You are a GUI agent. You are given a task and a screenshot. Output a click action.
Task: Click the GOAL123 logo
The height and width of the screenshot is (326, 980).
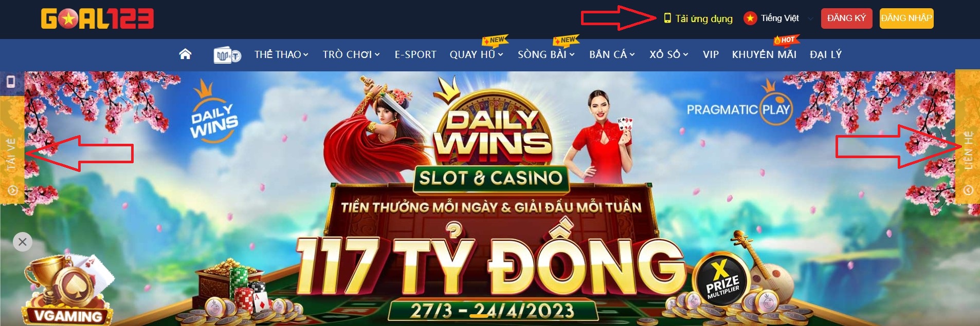tap(98, 19)
